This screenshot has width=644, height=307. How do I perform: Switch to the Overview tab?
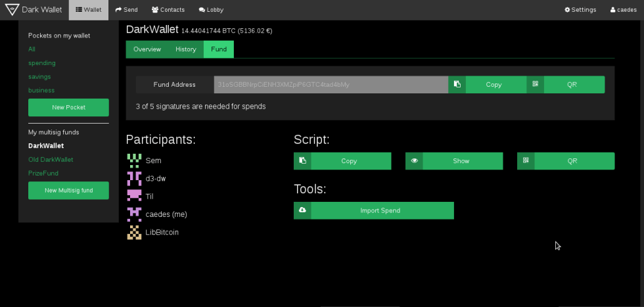click(147, 49)
